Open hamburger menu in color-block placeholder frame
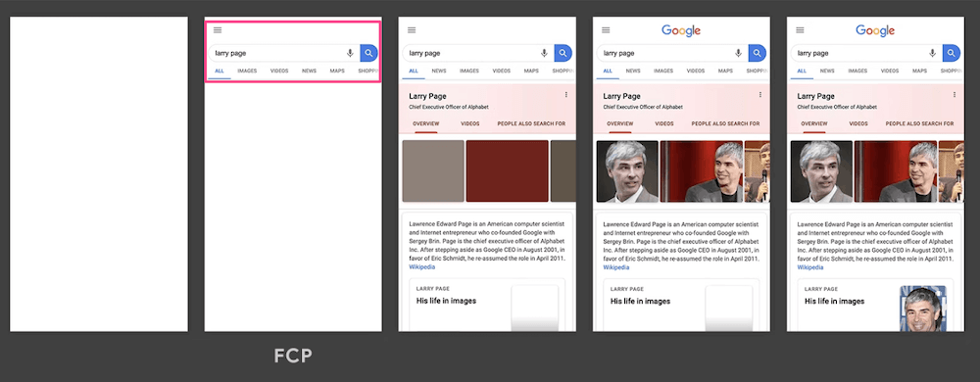The height and width of the screenshot is (382, 980). [x=412, y=30]
